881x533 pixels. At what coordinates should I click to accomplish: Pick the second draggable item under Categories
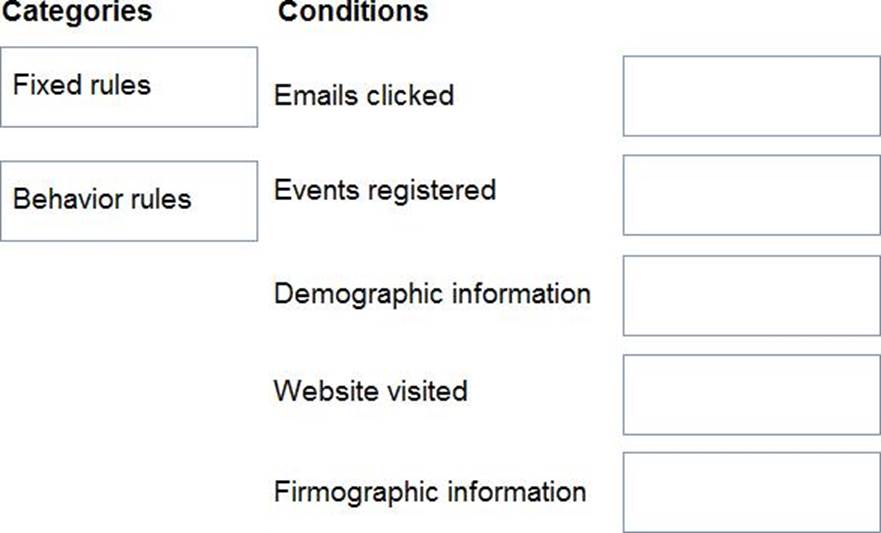(128, 200)
